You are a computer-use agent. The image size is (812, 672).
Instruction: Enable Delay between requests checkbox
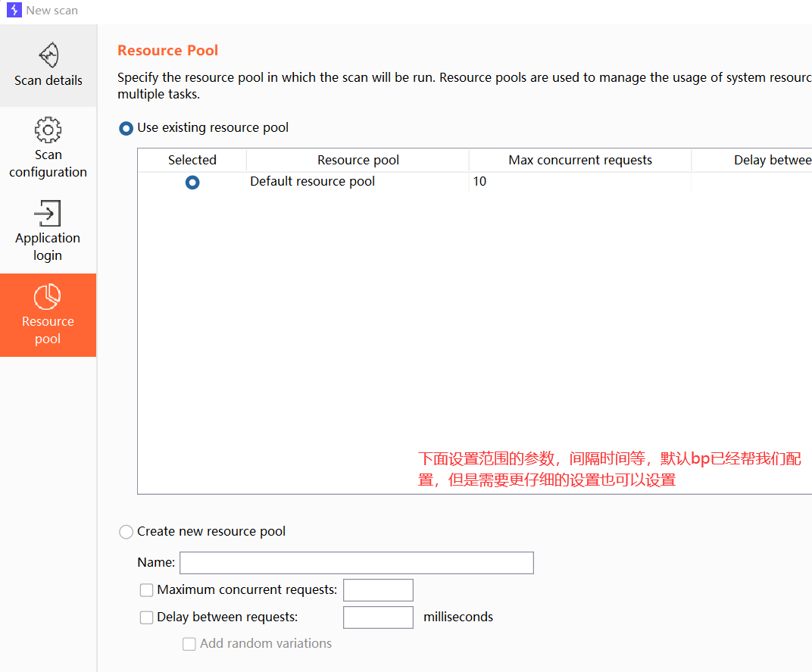click(x=146, y=617)
